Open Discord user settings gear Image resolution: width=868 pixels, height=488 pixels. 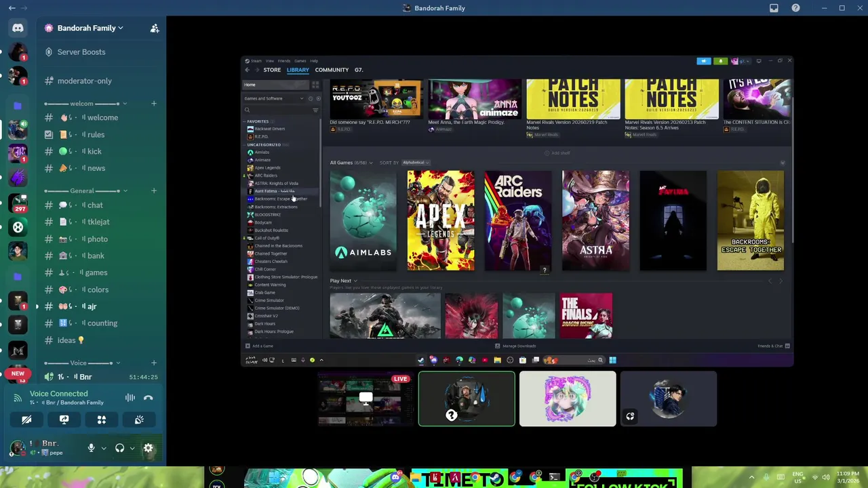tap(149, 448)
